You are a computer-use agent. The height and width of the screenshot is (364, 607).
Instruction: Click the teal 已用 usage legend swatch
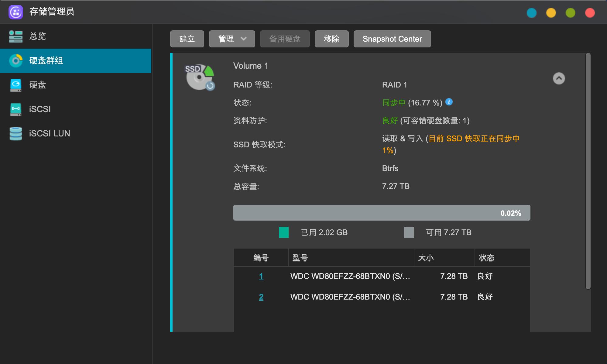click(x=283, y=232)
